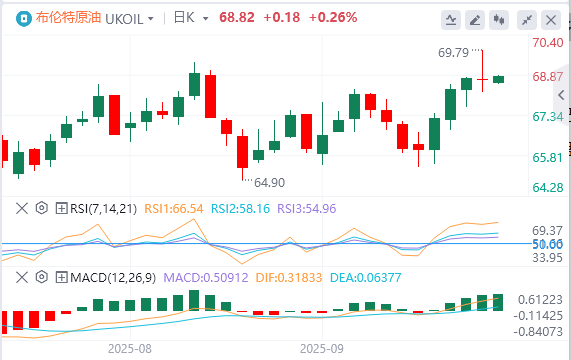Click the 64.90 low price marker
Viewport: 571px width, 360px height.
point(269,182)
